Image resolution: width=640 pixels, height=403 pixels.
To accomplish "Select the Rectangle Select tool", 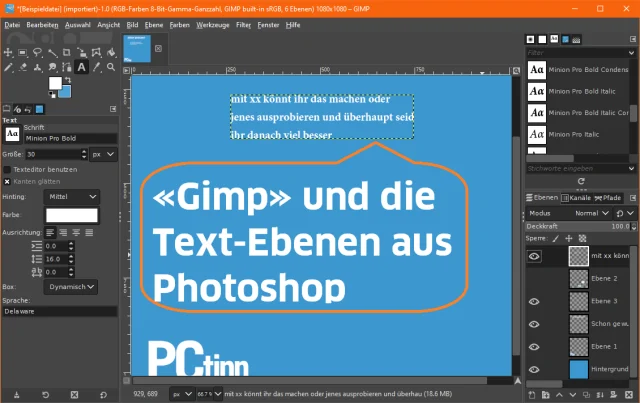I will 22,53.
